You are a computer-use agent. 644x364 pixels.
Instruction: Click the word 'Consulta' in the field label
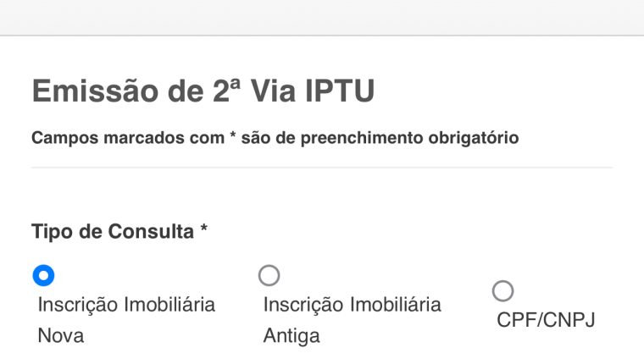coord(159,231)
